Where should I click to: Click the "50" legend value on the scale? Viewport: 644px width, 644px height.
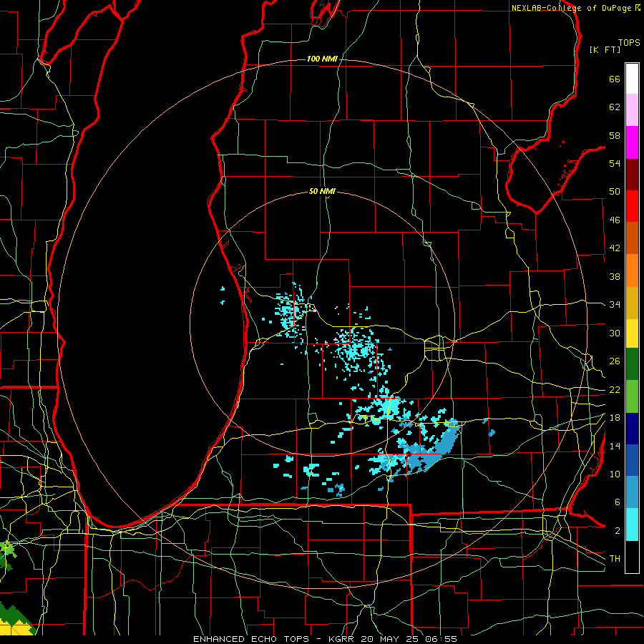pos(615,192)
